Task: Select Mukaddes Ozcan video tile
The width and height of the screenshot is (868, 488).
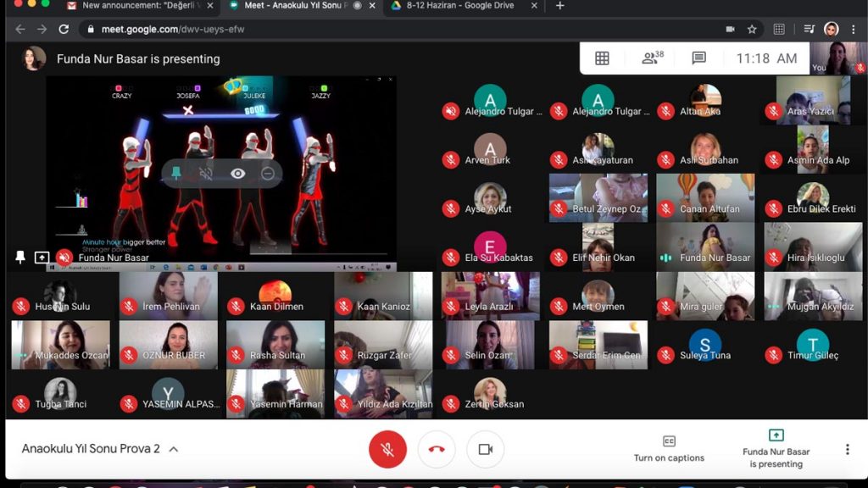Action: pyautogui.click(x=61, y=345)
